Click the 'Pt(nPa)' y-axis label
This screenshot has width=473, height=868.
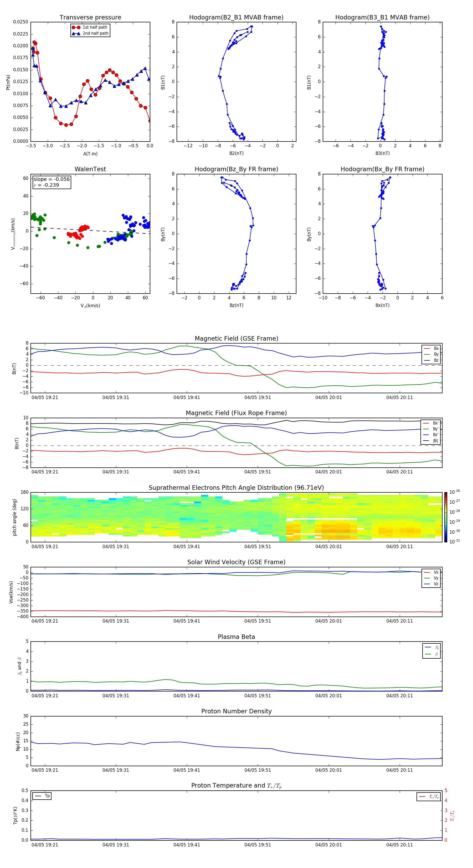click(x=8, y=82)
